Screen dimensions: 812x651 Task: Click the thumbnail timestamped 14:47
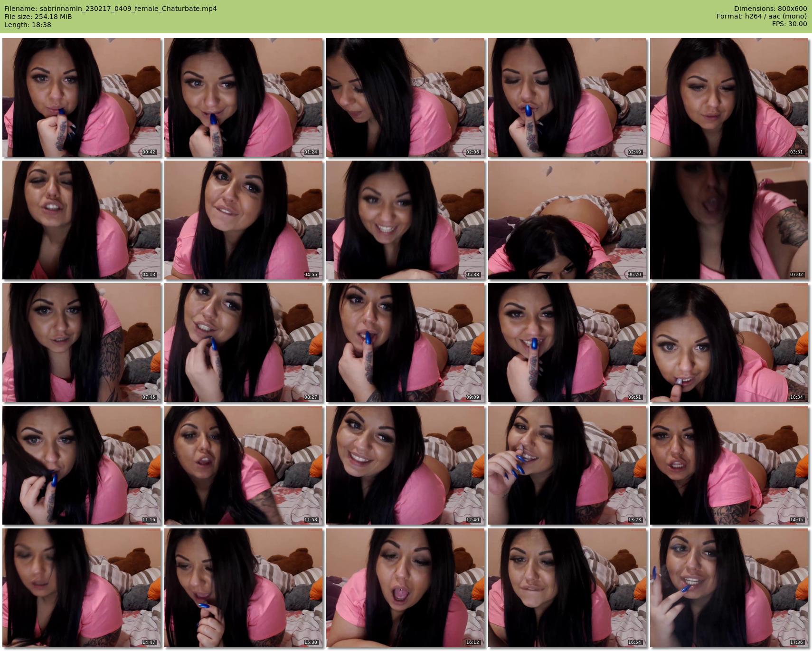82,588
